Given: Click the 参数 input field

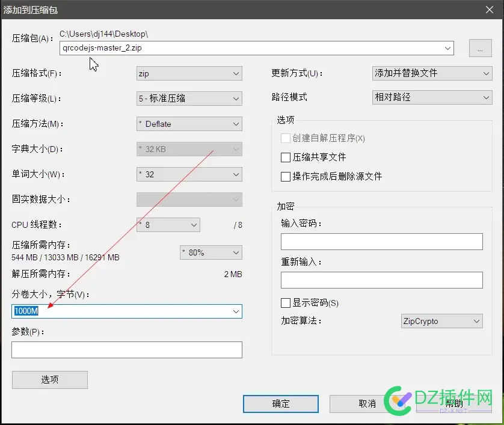Looking at the screenshot, I should point(126,349).
